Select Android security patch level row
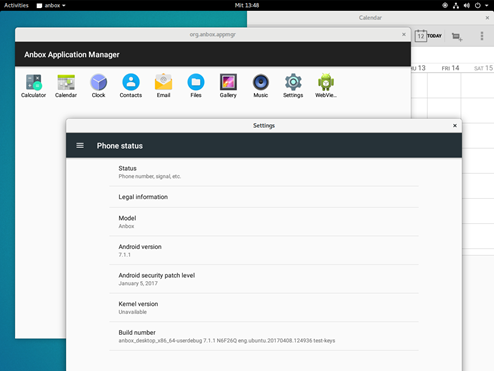This screenshot has height=371, width=494. coord(264,279)
